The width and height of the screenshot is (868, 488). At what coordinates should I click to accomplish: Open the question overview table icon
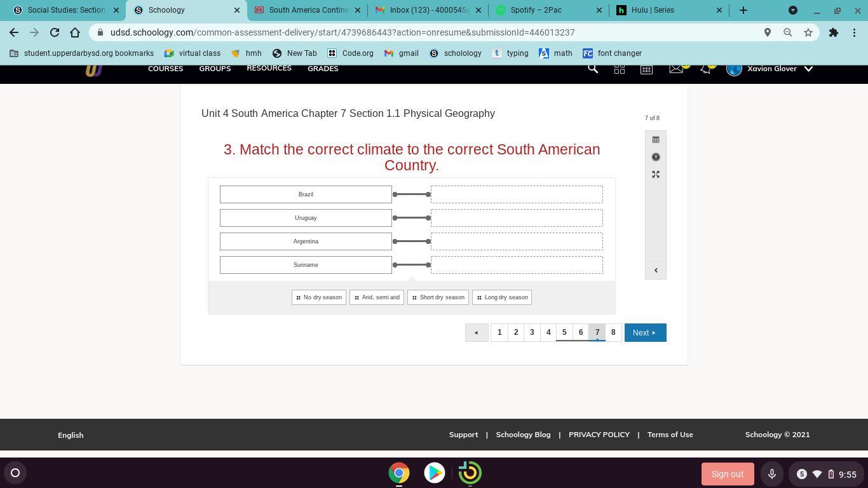tap(656, 140)
